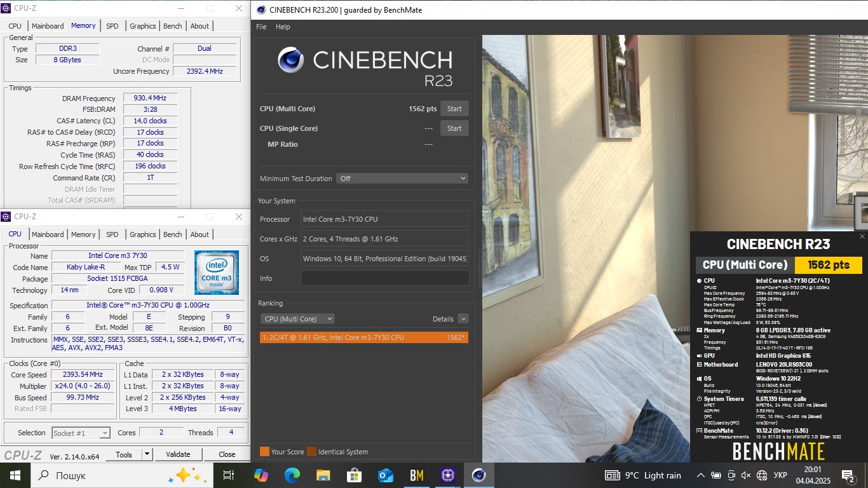Switch to CPU-Z via its taskbar chip icon

pyautogui.click(x=447, y=475)
